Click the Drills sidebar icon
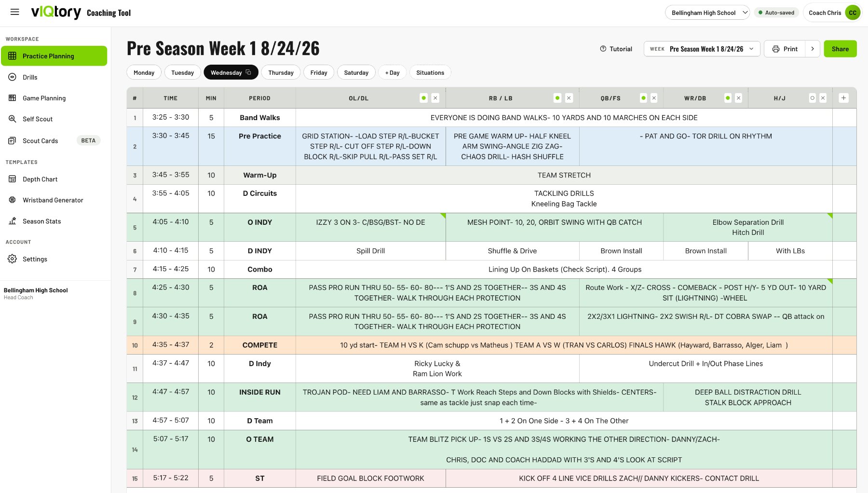The width and height of the screenshot is (868, 493). (13, 77)
